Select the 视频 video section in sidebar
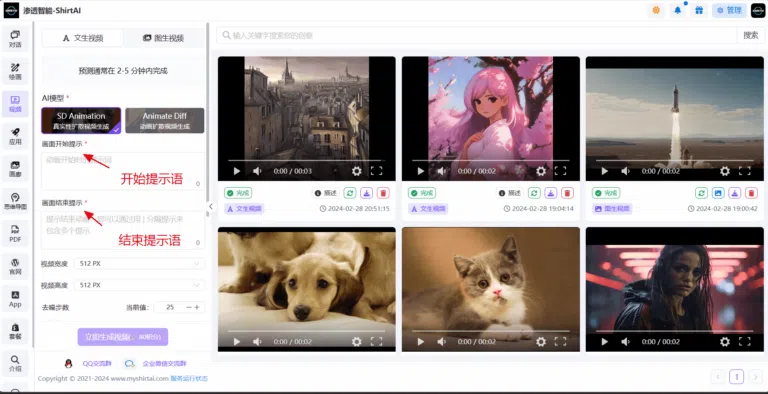The image size is (768, 394). point(15,103)
